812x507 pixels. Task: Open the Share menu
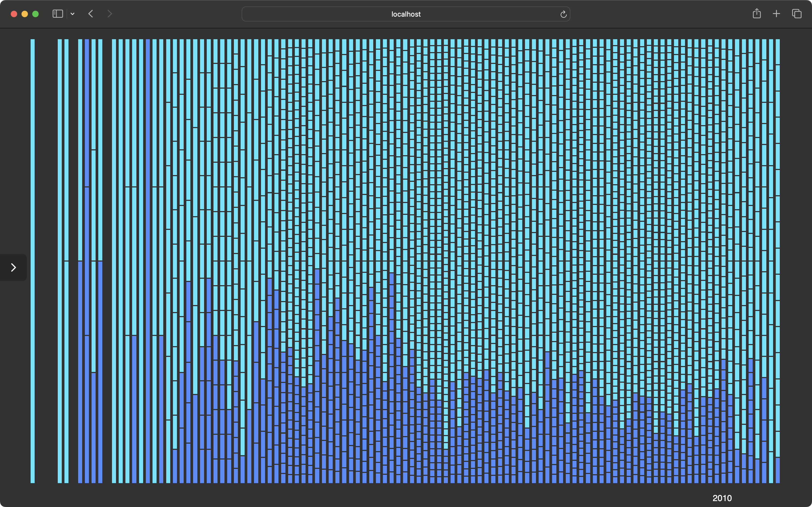coord(757,14)
